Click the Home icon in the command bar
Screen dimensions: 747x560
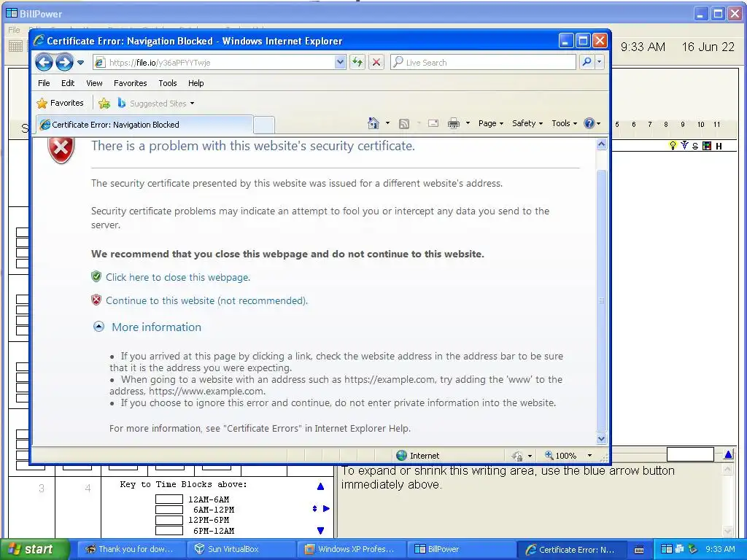click(373, 123)
